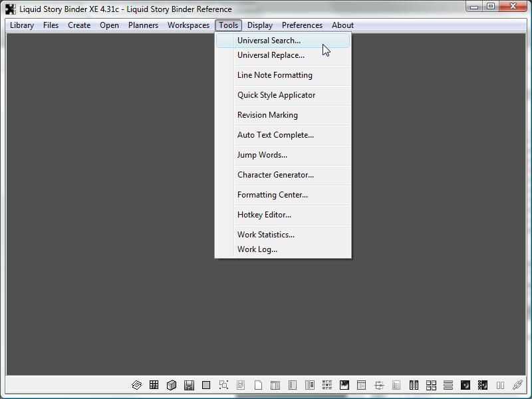
Task: Select Work Statistics menu item
Action: [x=265, y=235]
